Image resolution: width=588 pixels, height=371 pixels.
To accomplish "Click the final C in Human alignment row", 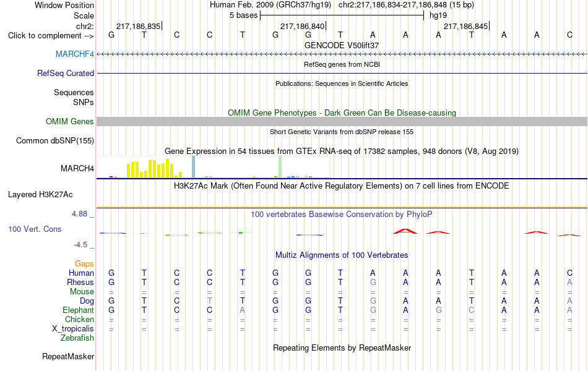I will tap(569, 273).
